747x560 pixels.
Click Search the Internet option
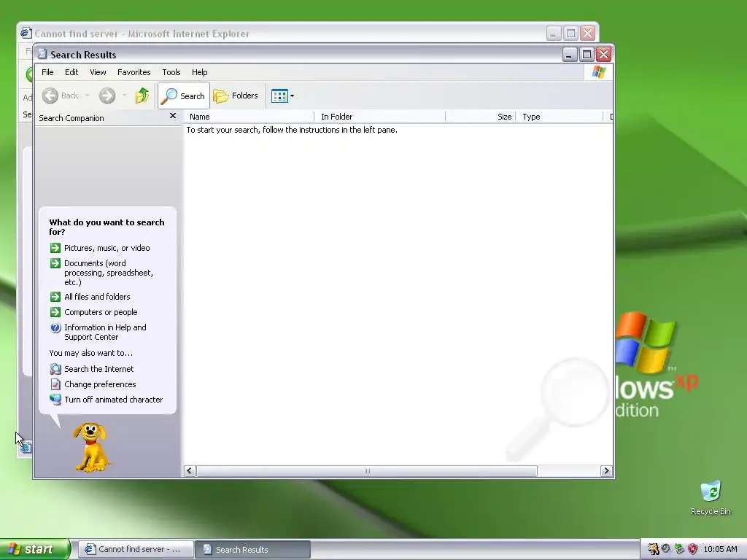click(x=98, y=369)
